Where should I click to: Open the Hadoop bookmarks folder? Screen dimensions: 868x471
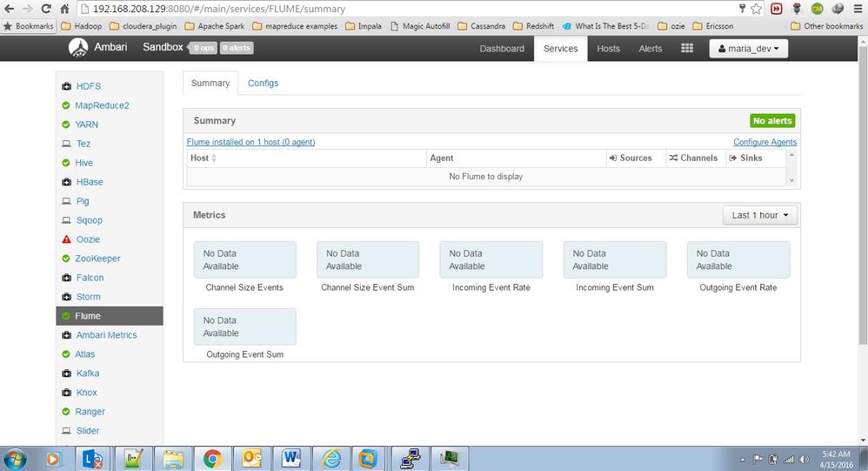(82, 26)
